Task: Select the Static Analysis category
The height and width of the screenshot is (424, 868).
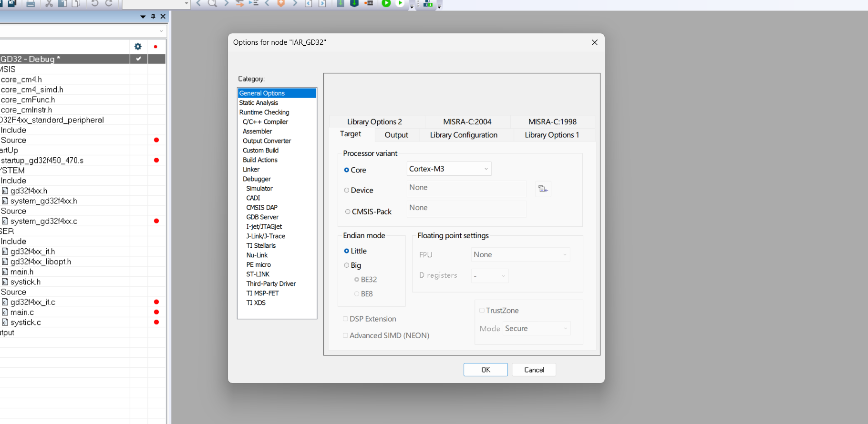Action: pyautogui.click(x=258, y=103)
